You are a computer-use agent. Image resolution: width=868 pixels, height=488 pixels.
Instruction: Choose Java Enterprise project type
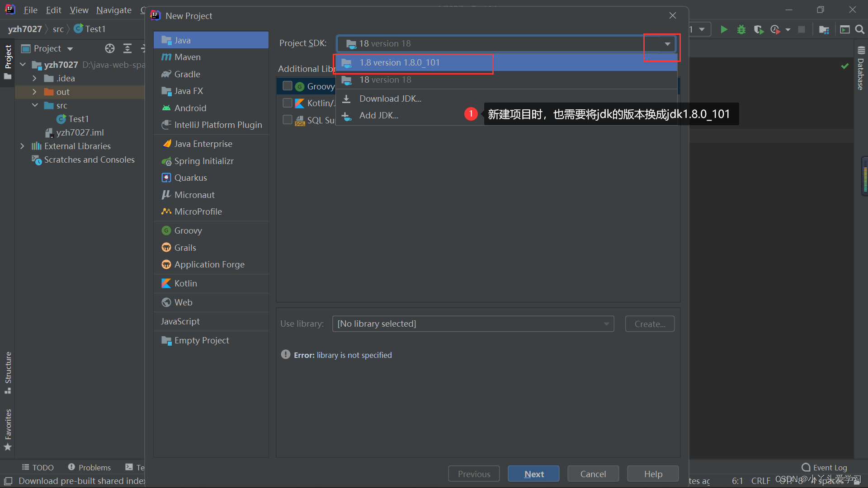[211, 144]
